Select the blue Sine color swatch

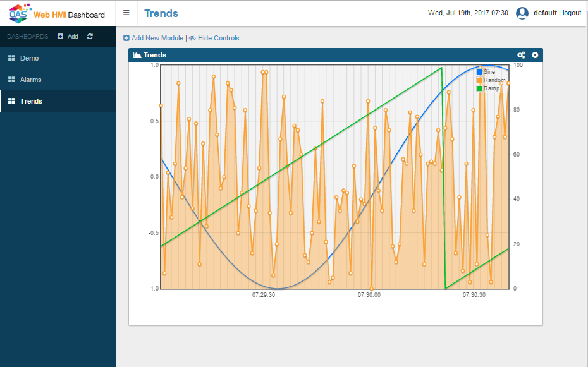tap(480, 71)
